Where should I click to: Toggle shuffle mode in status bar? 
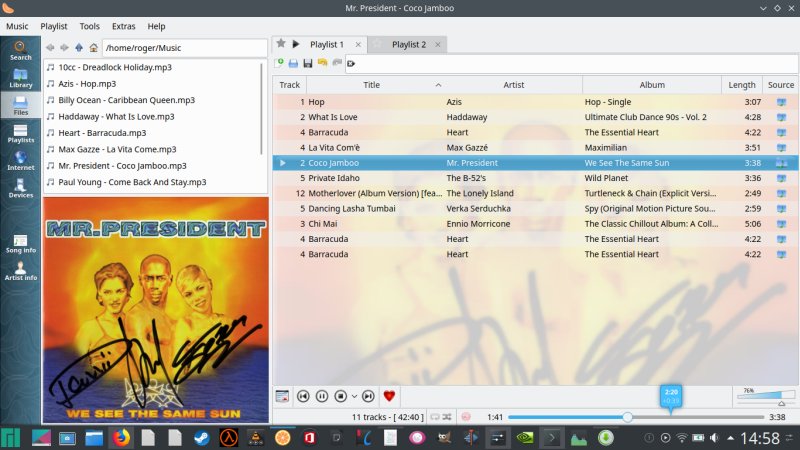(x=447, y=416)
